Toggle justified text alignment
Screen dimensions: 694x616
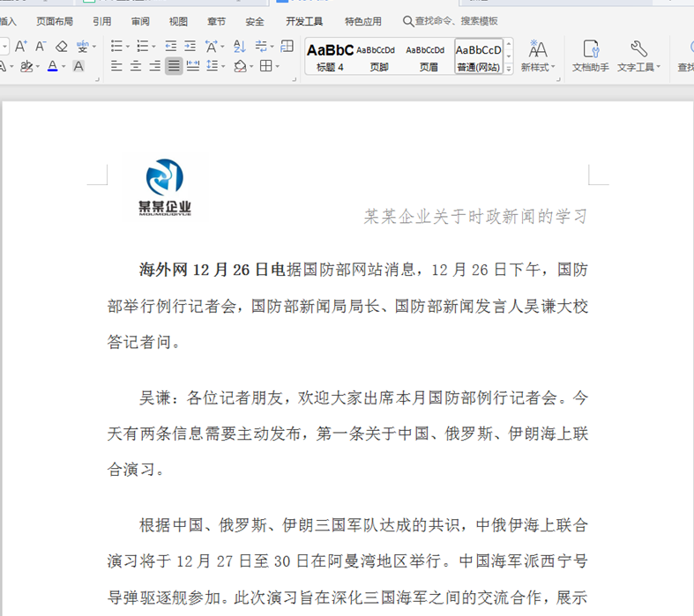click(174, 66)
